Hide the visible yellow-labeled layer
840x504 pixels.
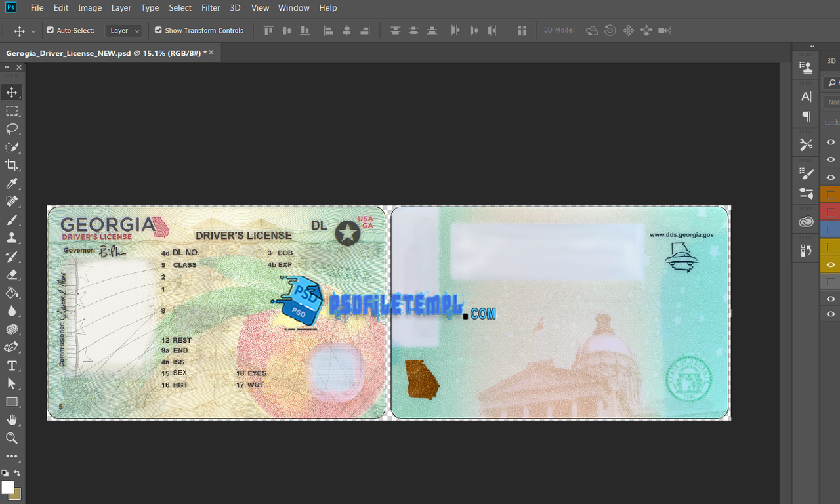[x=831, y=264]
